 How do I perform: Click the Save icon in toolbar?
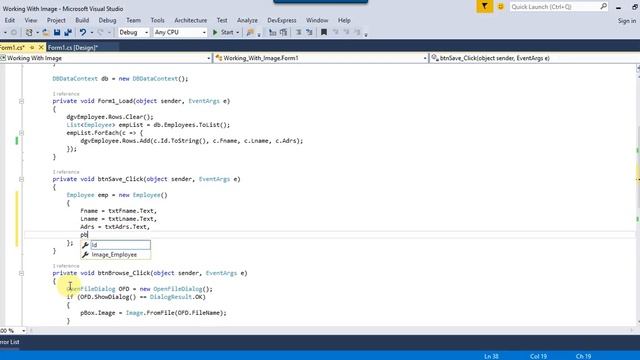57,32
